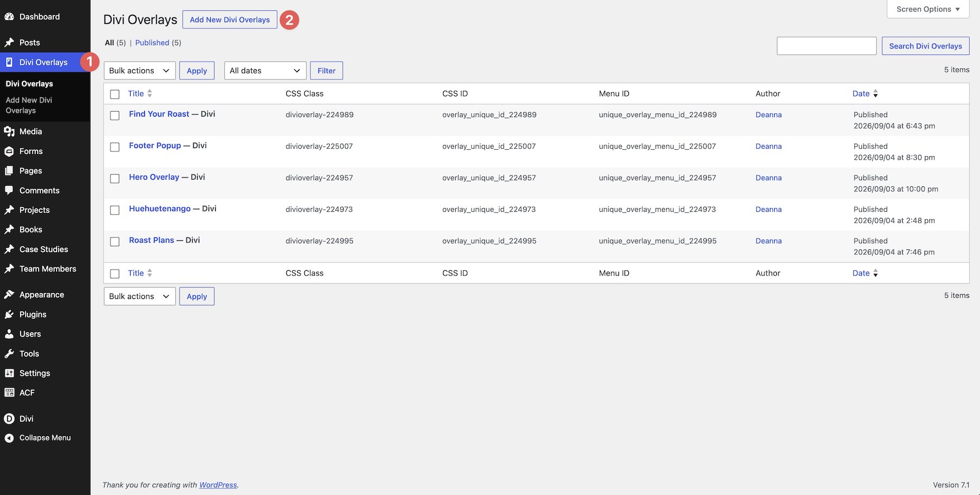Expand Screen Options panel

tap(928, 9)
